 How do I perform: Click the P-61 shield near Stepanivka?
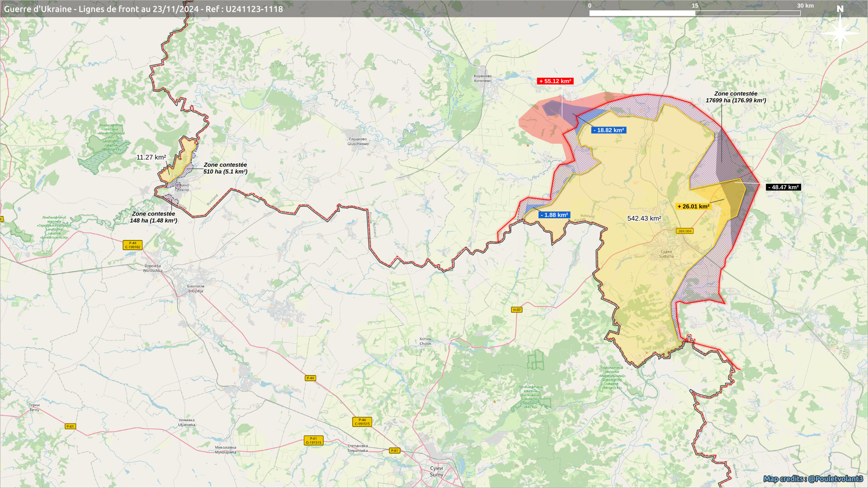pos(395,450)
